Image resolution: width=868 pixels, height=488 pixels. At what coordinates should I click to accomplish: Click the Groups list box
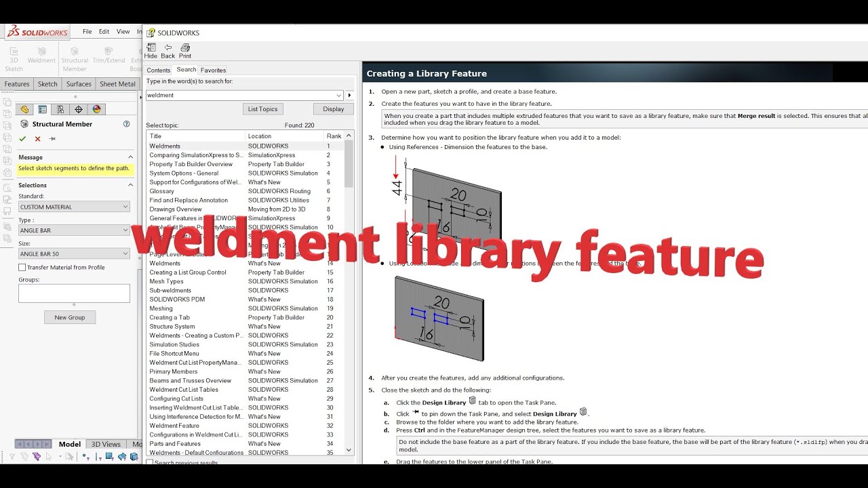(74, 293)
